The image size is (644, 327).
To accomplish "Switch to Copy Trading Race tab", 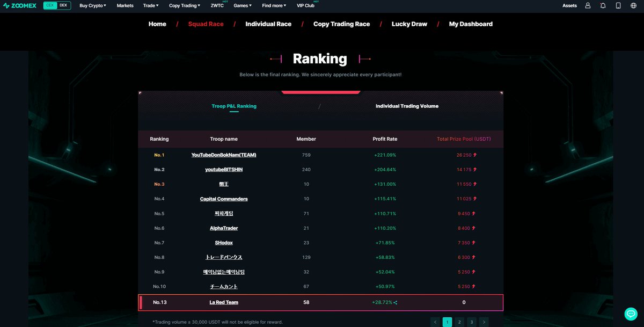I will [342, 24].
